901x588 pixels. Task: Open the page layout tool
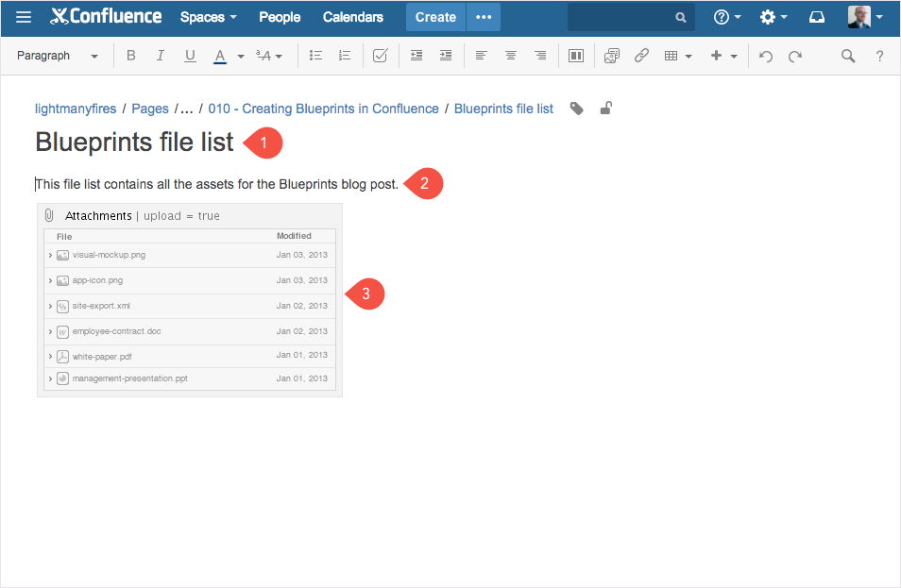576,56
